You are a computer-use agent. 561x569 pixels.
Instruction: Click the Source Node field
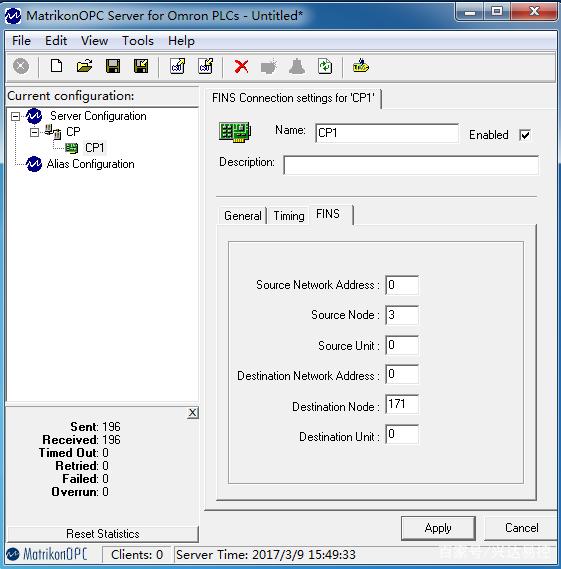pyautogui.click(x=402, y=315)
